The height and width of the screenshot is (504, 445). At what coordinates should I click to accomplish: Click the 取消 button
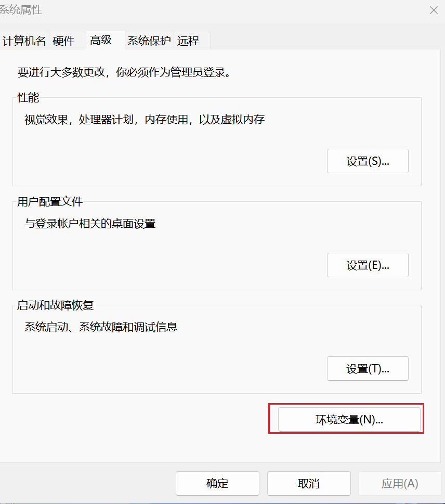tap(309, 483)
